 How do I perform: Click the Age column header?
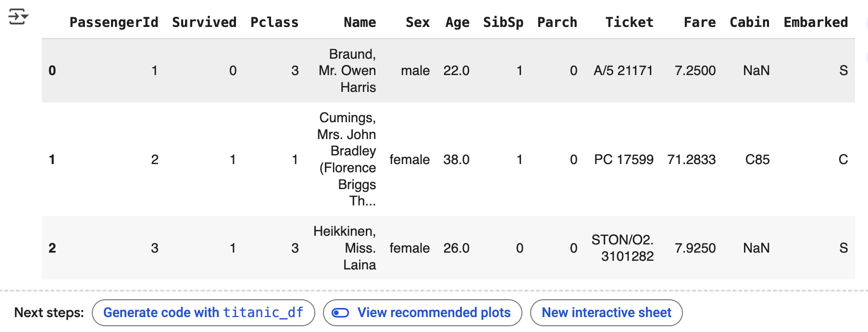click(x=457, y=22)
